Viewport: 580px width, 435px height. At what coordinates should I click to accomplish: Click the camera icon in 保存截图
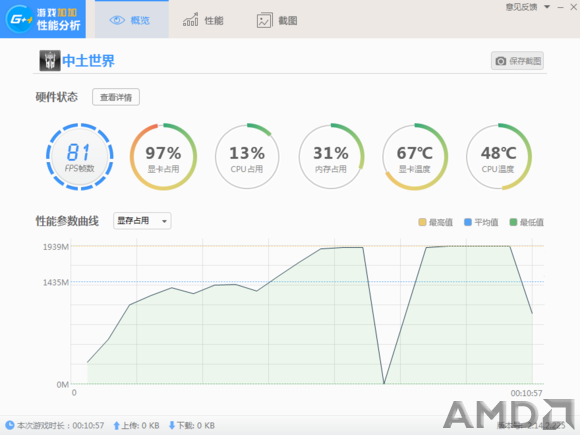(500, 61)
